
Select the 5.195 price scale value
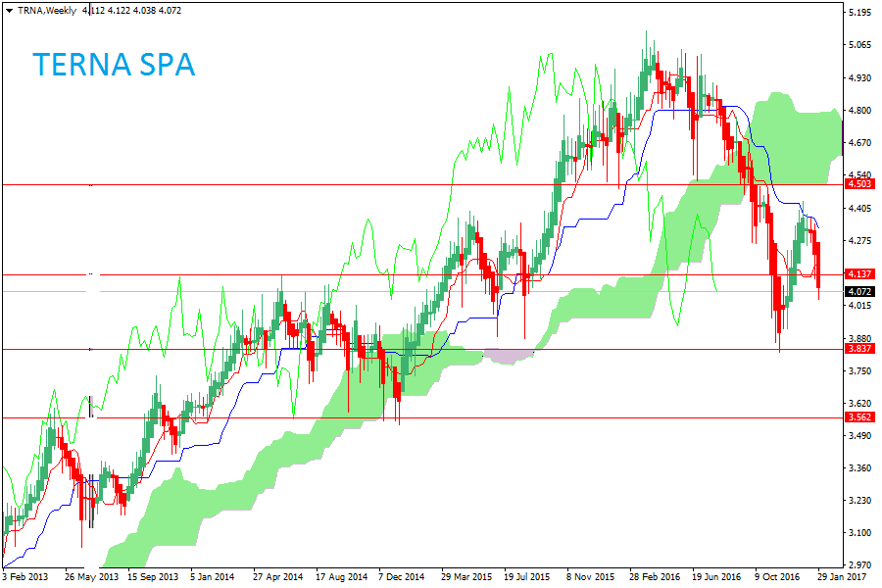click(860, 13)
